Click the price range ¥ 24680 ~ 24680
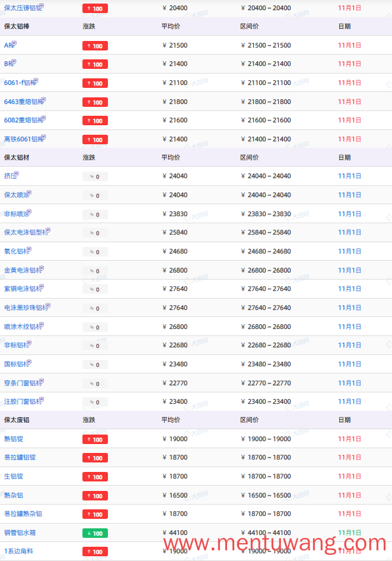This screenshot has height=561, width=392. pos(266,252)
